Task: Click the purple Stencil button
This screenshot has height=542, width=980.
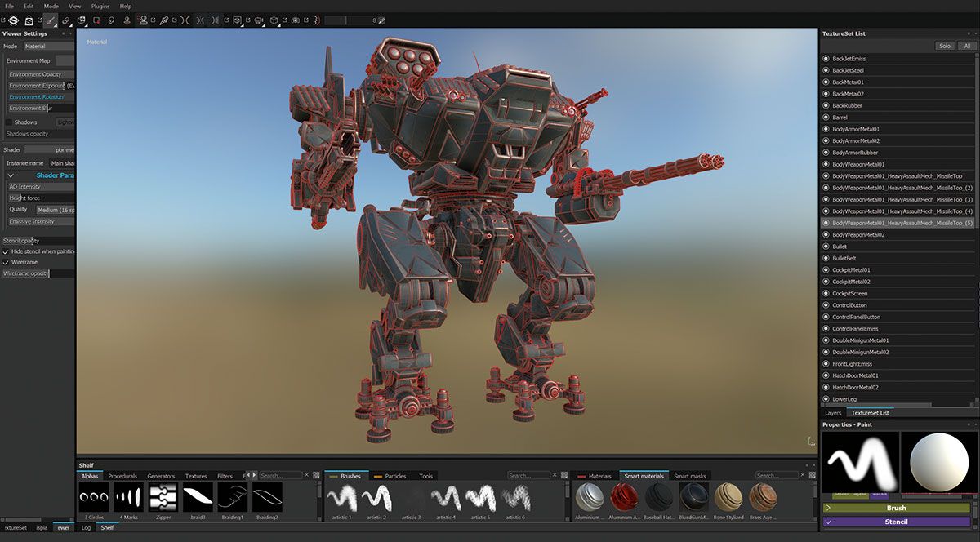Action: tap(898, 520)
